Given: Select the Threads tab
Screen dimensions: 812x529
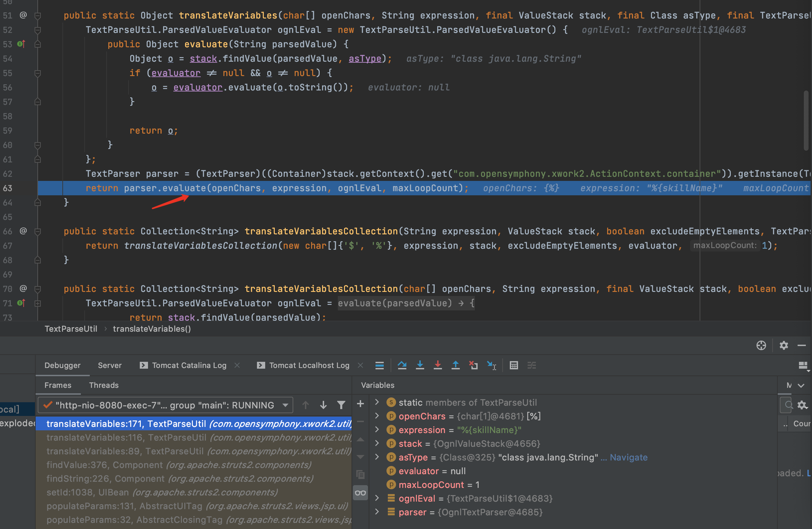Looking at the screenshot, I should (x=104, y=385).
